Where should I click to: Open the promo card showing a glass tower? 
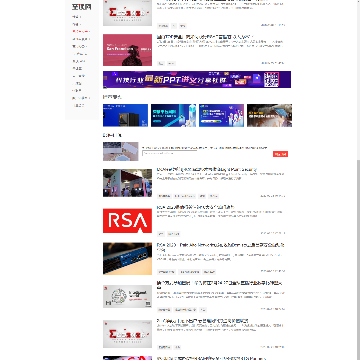tap(173, 115)
